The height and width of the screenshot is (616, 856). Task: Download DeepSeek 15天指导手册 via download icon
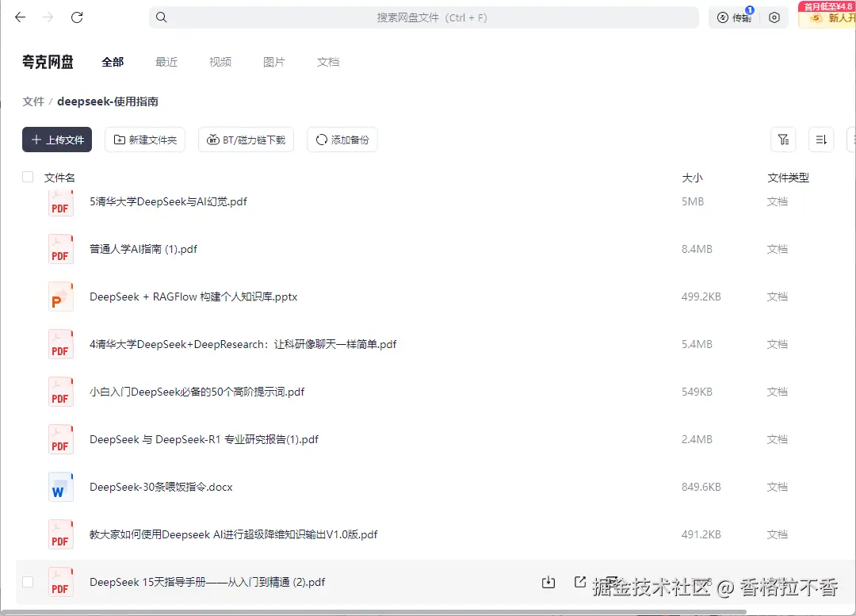548,581
